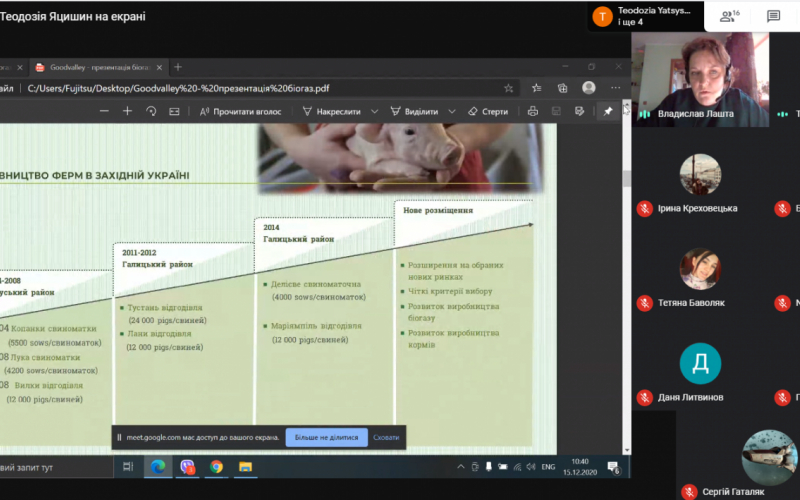Show the Meet participants list
800x500 pixels.
(x=730, y=16)
